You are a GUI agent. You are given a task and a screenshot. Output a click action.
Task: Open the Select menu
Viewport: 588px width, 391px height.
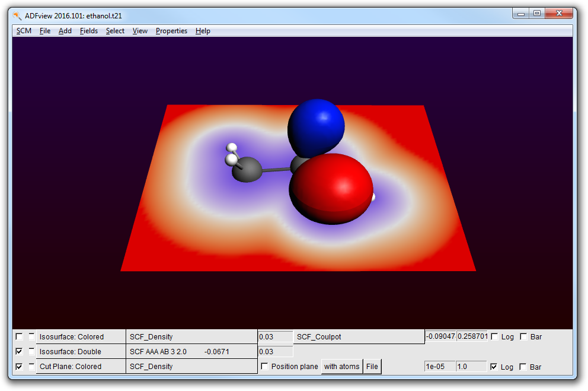(115, 31)
